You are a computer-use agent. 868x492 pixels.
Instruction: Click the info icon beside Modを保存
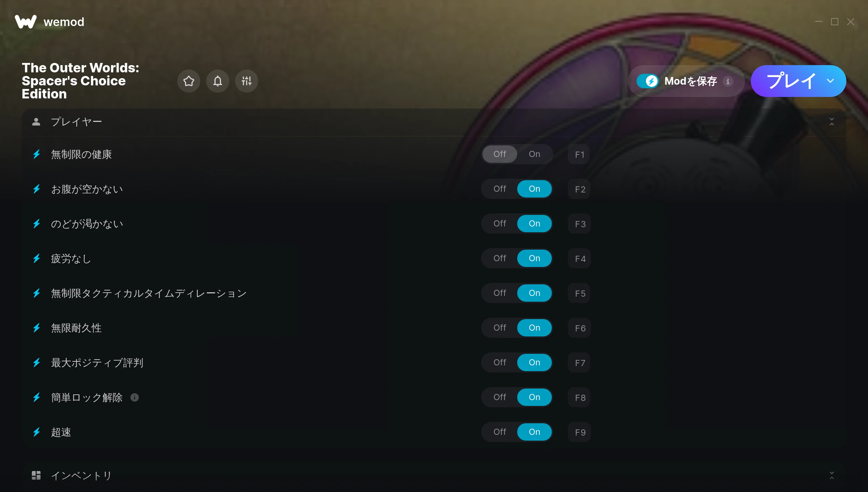tap(728, 81)
